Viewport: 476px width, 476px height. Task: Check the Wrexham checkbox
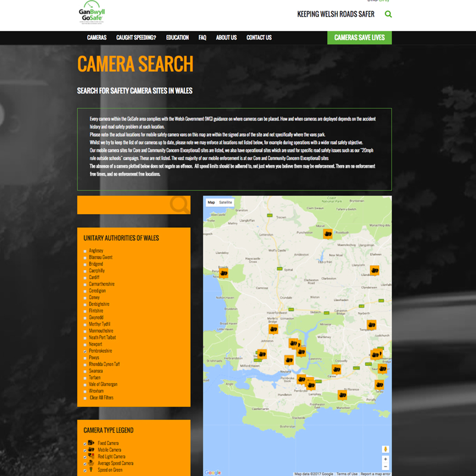(85, 392)
